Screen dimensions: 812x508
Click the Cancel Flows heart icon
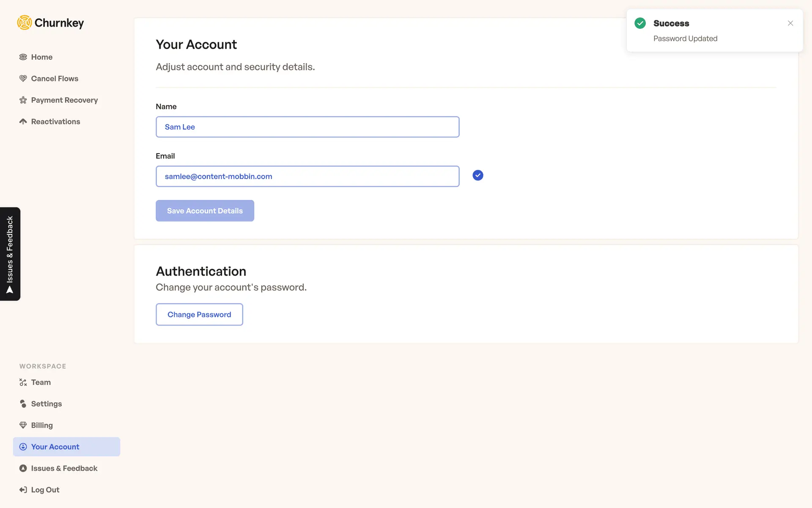23,79
